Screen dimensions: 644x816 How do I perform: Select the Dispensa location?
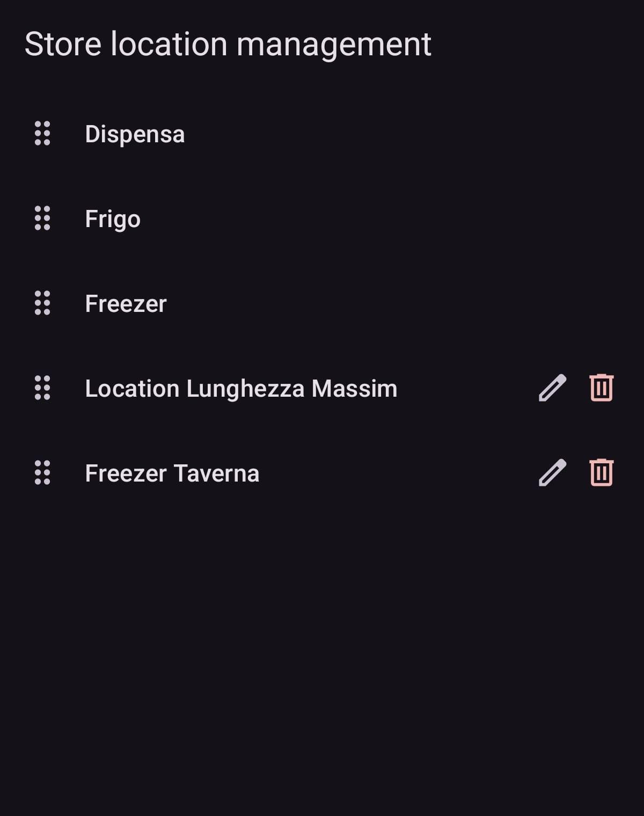coord(135,134)
